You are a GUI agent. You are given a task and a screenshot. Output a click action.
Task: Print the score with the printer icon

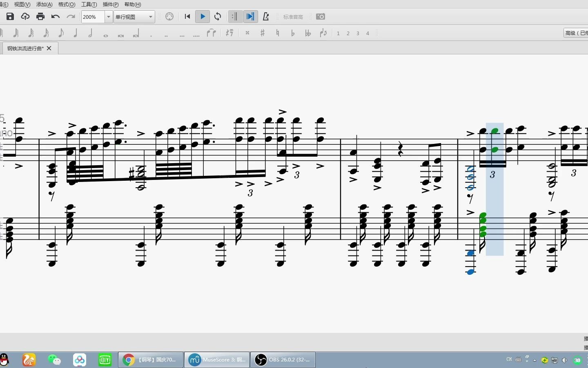[40, 17]
